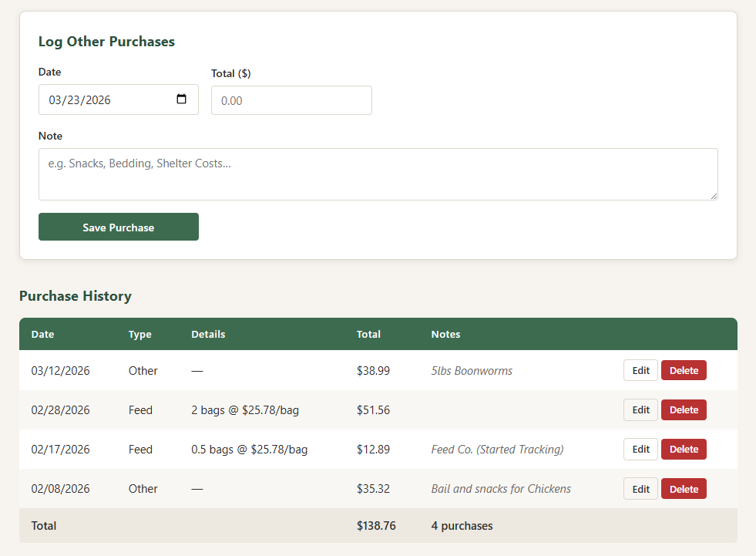Click the Notes column header

pos(445,334)
